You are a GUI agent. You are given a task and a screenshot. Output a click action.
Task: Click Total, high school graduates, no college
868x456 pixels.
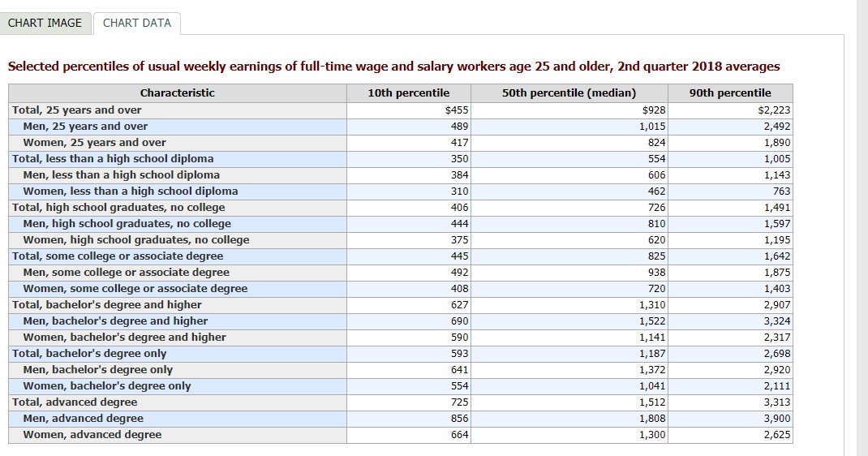[118, 208]
